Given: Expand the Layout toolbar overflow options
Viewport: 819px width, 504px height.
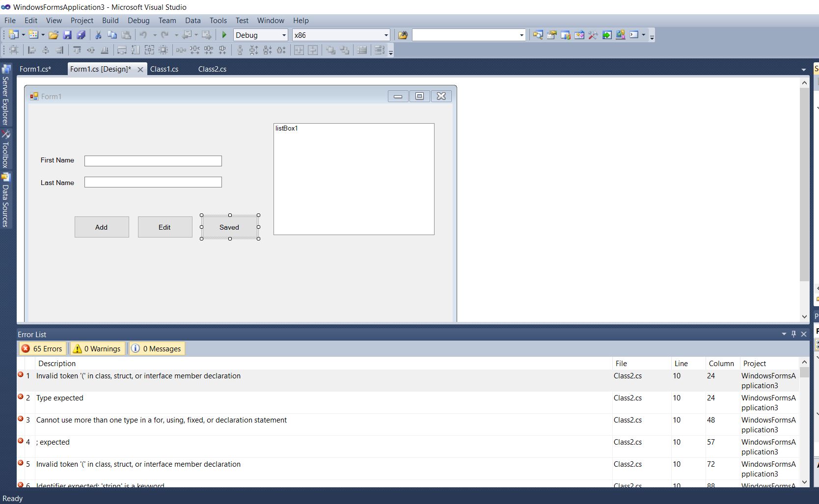Looking at the screenshot, I should point(391,51).
